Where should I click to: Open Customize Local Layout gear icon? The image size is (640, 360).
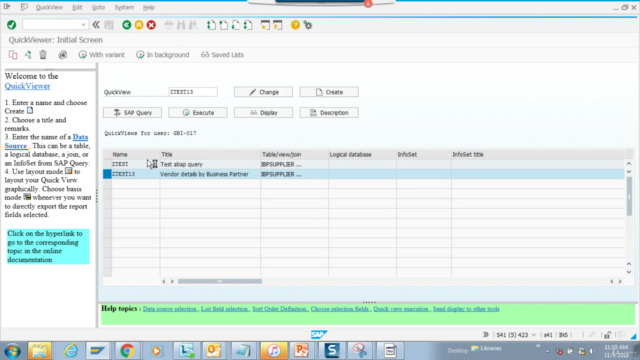pyautogui.click(x=308, y=25)
